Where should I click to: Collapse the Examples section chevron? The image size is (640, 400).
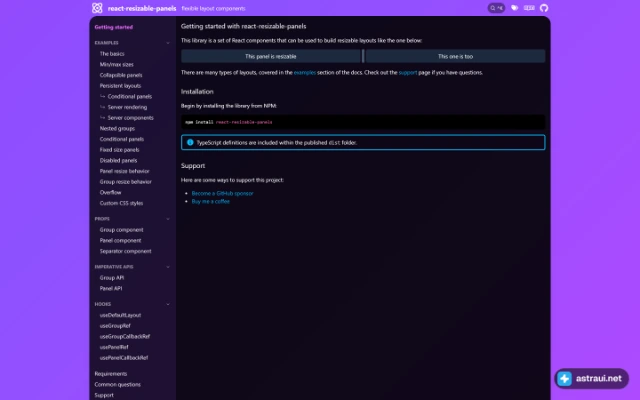coord(168,43)
